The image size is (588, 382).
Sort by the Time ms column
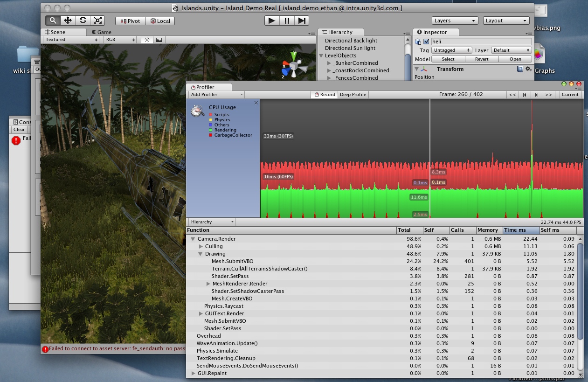[x=521, y=230]
